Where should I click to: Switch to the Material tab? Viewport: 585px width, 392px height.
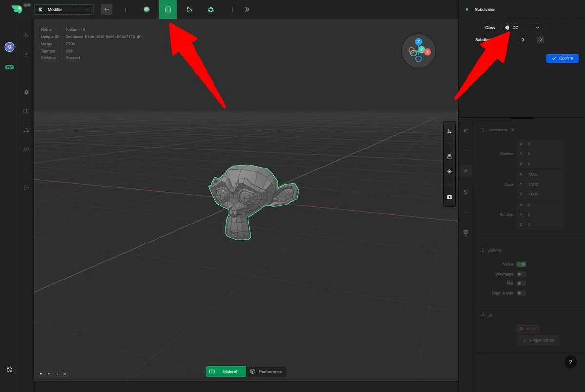click(225, 372)
